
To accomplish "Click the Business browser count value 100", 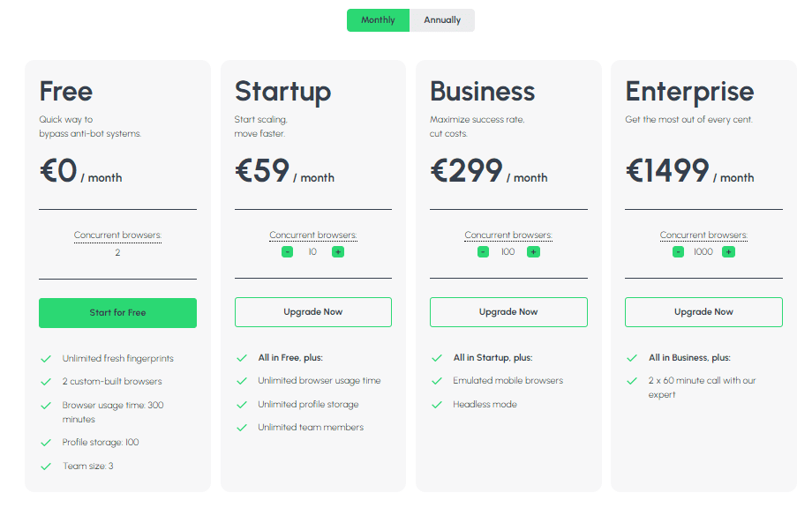I will point(507,252).
